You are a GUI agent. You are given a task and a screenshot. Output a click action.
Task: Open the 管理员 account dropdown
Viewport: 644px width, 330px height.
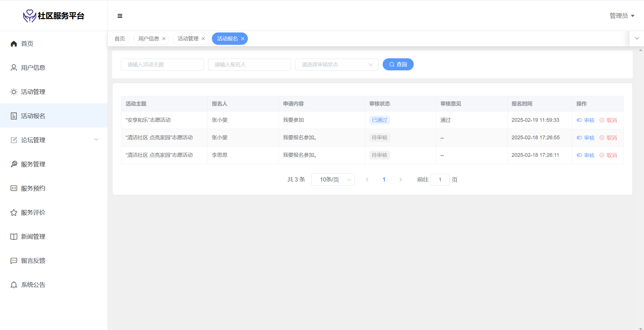click(x=622, y=16)
